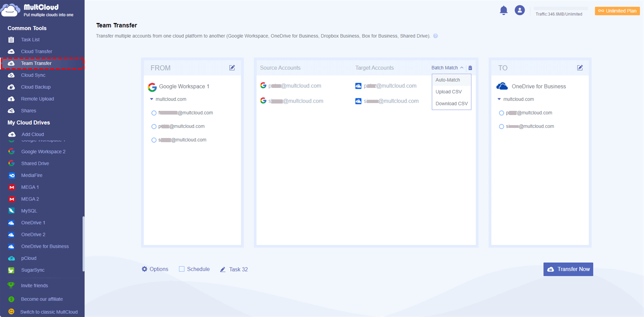Click the help question mark icon

pyautogui.click(x=436, y=36)
